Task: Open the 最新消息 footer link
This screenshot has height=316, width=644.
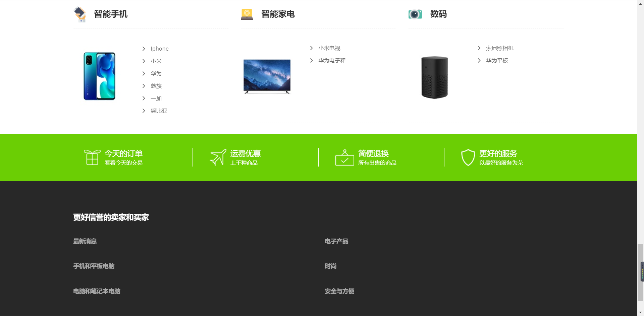Action: 85,241
